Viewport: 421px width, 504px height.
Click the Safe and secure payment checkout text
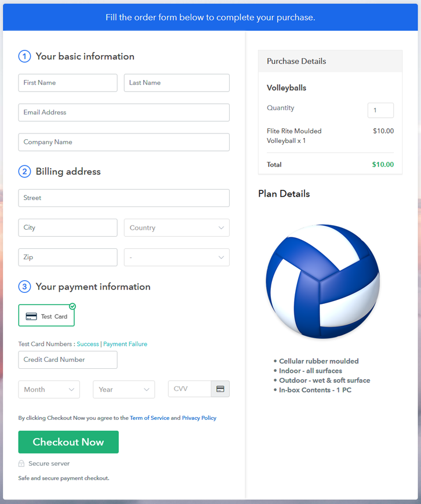tap(64, 478)
